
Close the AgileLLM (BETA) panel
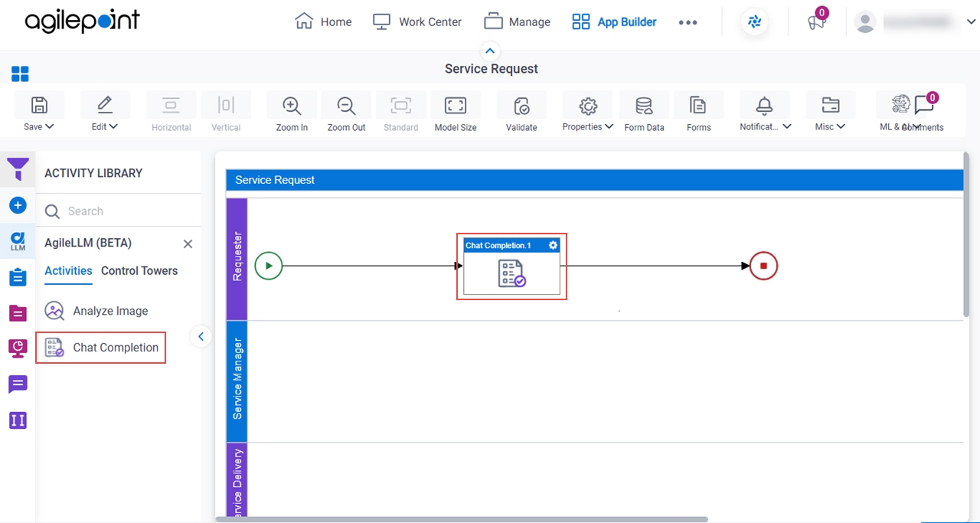(188, 244)
